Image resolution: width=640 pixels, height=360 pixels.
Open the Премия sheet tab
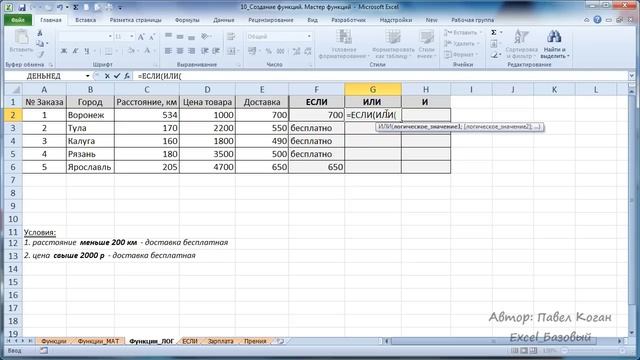point(255,341)
